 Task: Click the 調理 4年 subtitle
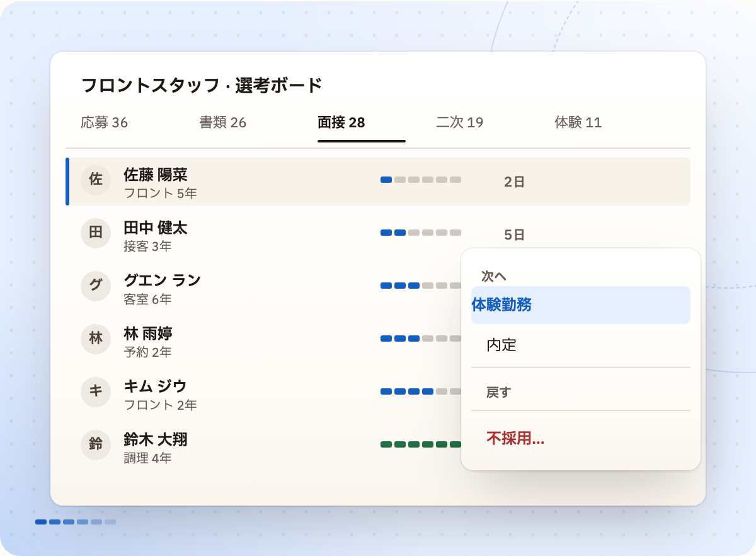pyautogui.click(x=148, y=458)
